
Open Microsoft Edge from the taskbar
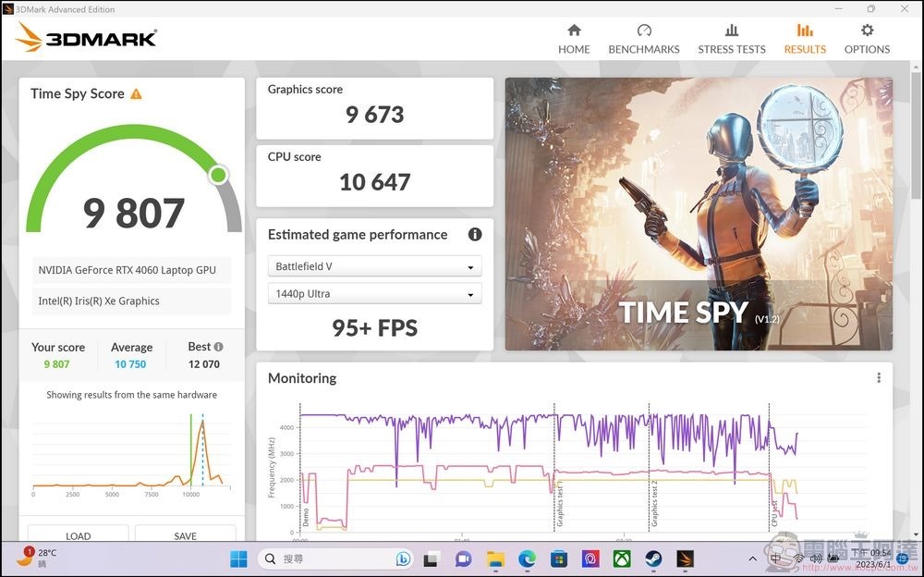point(527,559)
